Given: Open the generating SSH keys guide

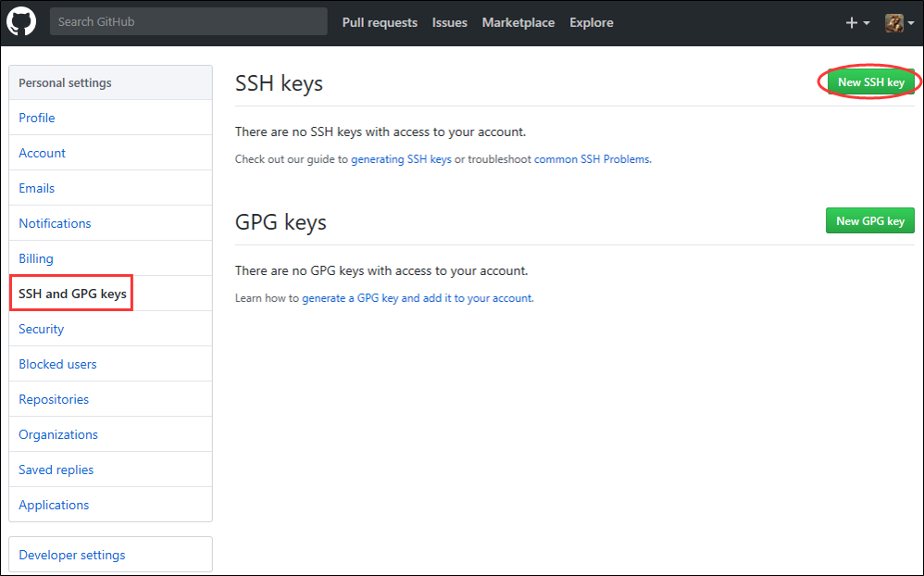Looking at the screenshot, I should click(x=401, y=159).
